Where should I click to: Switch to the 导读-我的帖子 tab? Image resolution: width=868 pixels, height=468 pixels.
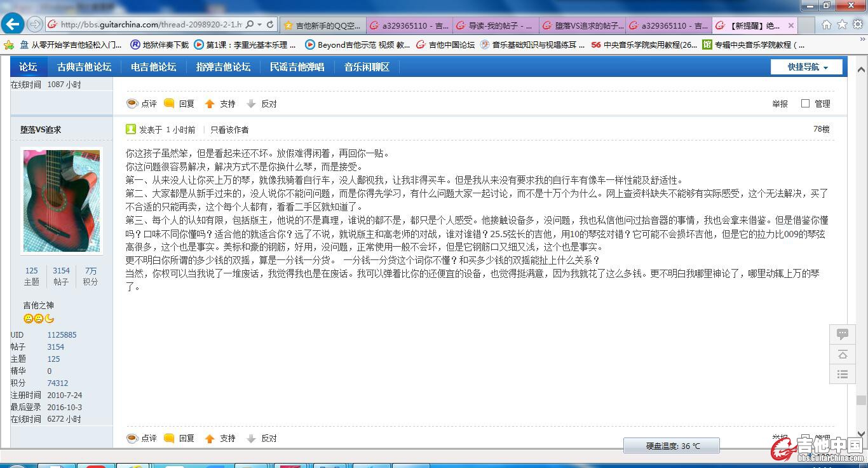496,25
